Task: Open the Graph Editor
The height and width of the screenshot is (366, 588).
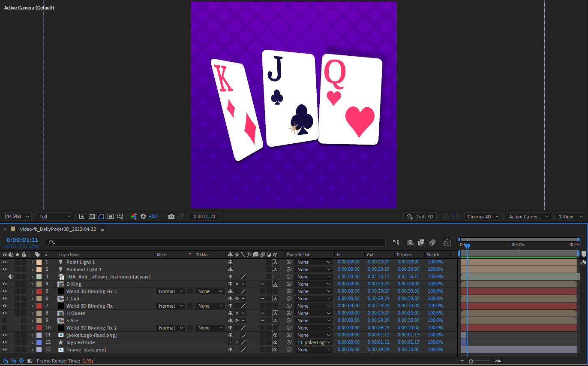Action: [447, 242]
